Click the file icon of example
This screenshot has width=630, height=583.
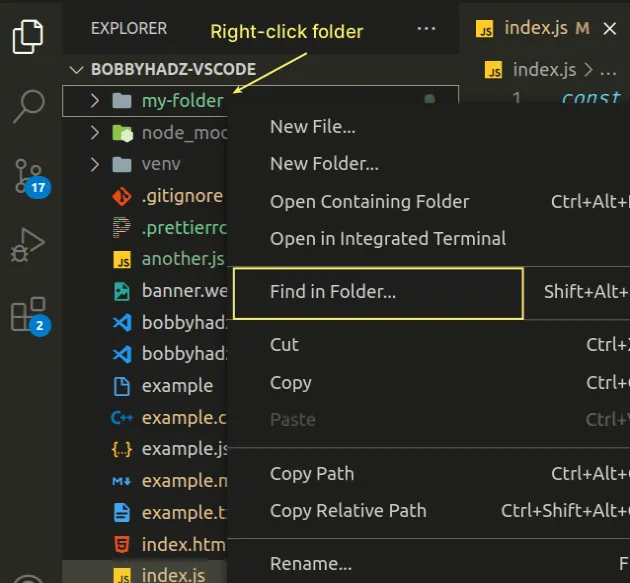click(122, 387)
